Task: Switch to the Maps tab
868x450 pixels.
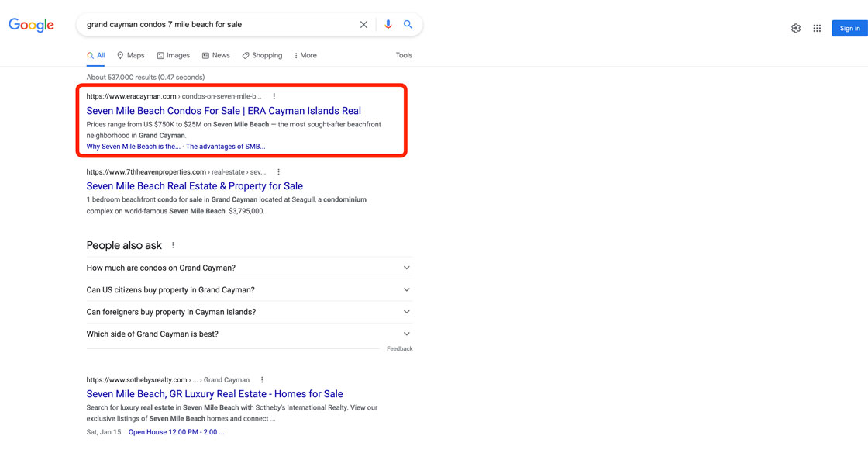Action: coord(131,55)
